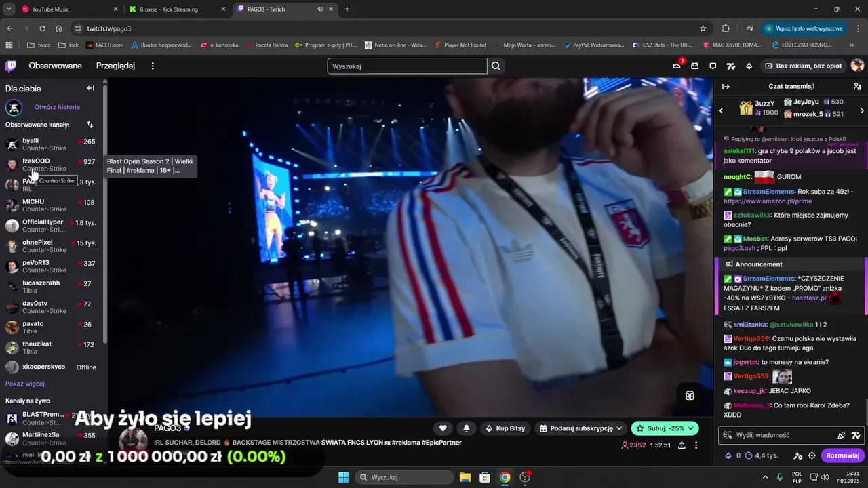Open the chat community users icon
868x488 pixels.
[x=857, y=87]
